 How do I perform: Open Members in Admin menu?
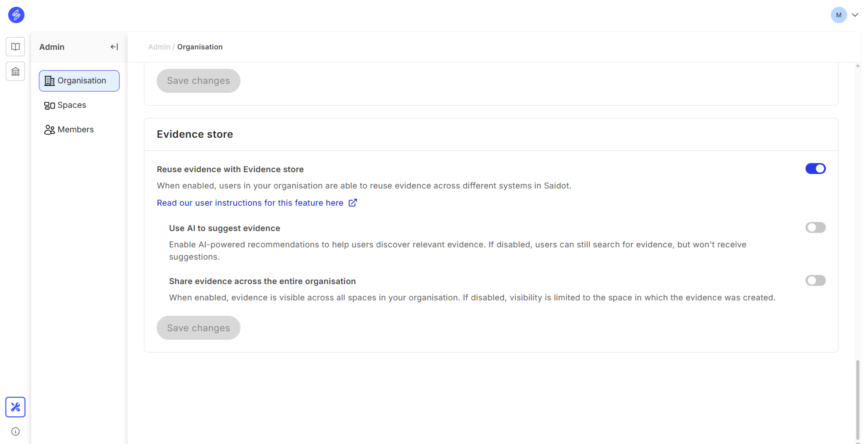click(x=75, y=129)
